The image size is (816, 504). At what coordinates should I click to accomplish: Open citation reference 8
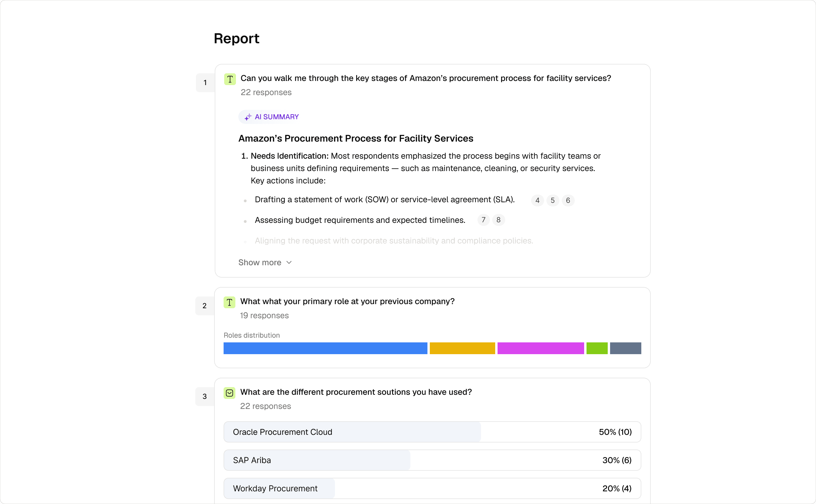click(x=498, y=220)
